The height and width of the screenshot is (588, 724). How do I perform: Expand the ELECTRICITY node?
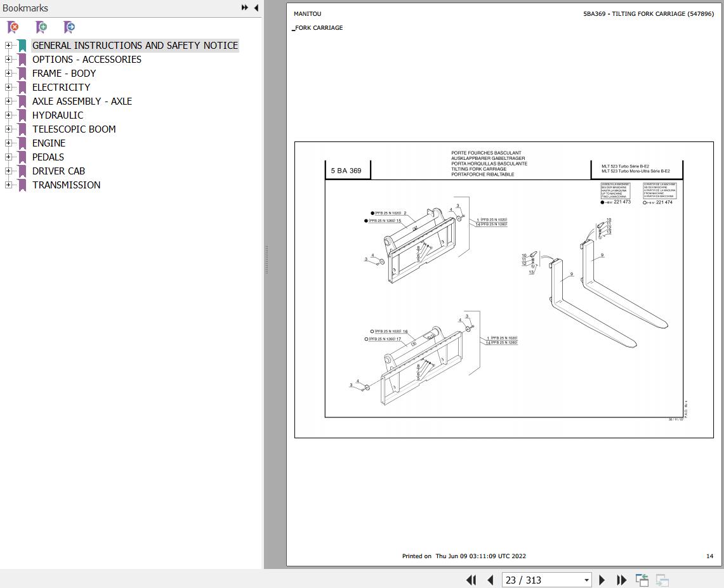[x=8, y=88]
